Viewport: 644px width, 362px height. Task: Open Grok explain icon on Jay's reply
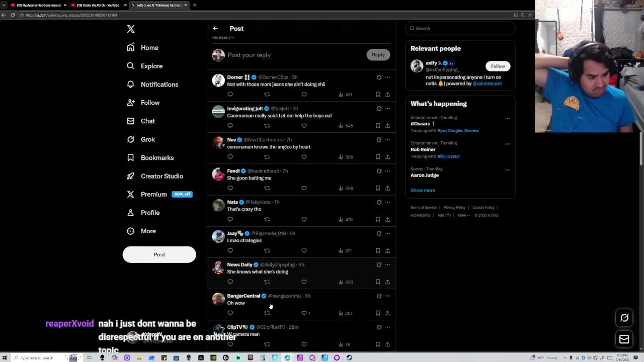tap(379, 233)
